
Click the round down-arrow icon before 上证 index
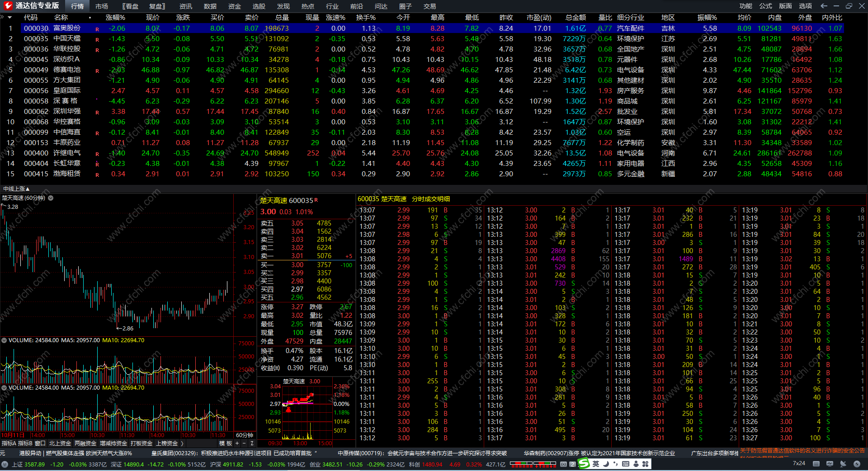[5, 464]
